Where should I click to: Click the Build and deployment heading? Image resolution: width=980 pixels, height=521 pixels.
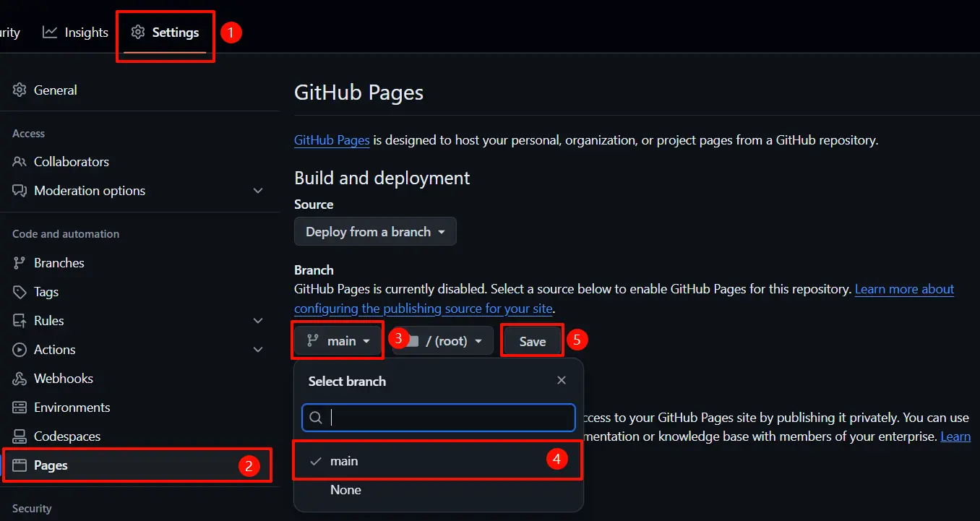382,178
